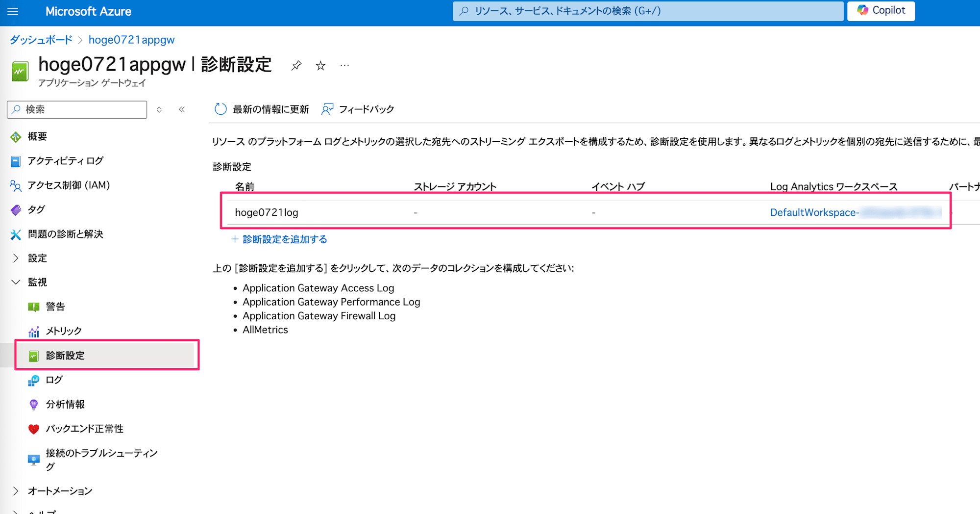Click 診断設定を追加する link
The height and width of the screenshot is (514, 980).
pyautogui.click(x=279, y=239)
